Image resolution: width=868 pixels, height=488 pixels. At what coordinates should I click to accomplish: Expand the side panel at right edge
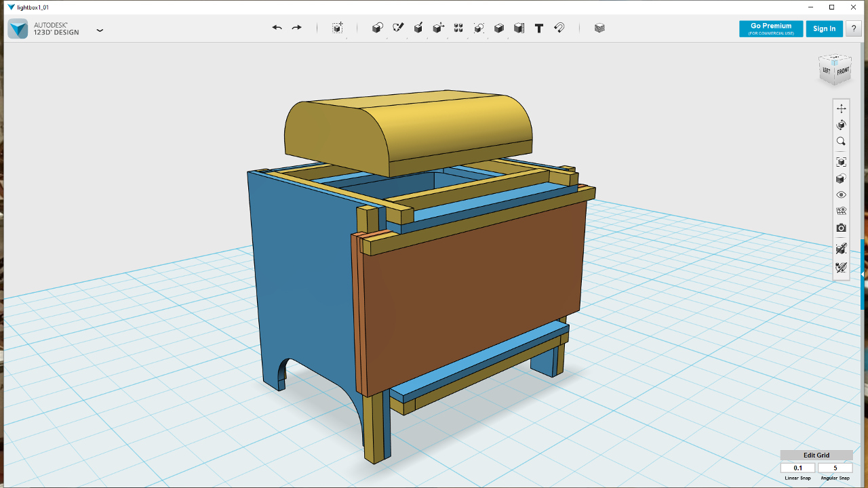pyautogui.click(x=863, y=274)
